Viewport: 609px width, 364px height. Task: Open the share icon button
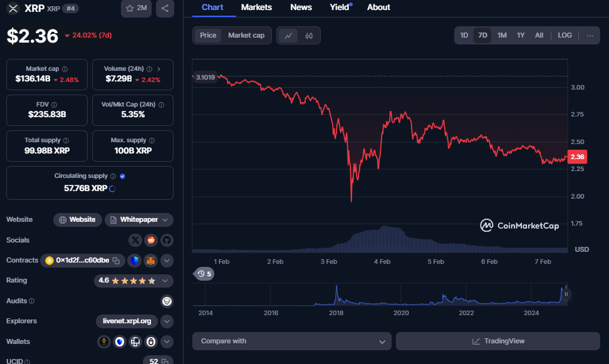165,8
